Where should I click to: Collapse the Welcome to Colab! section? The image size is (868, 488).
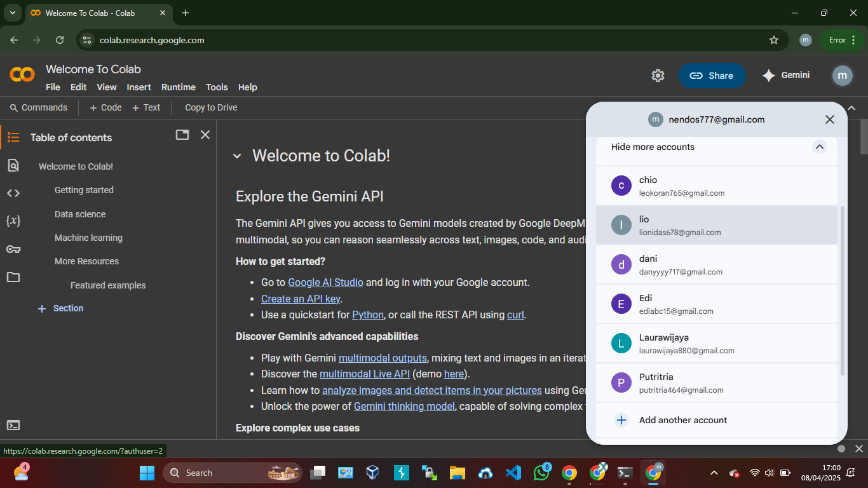[237, 156]
